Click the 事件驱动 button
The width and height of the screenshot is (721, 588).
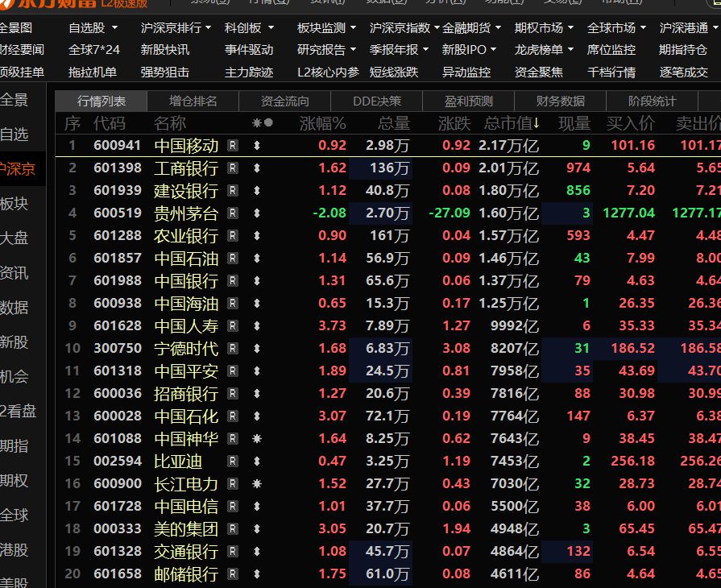coord(249,49)
